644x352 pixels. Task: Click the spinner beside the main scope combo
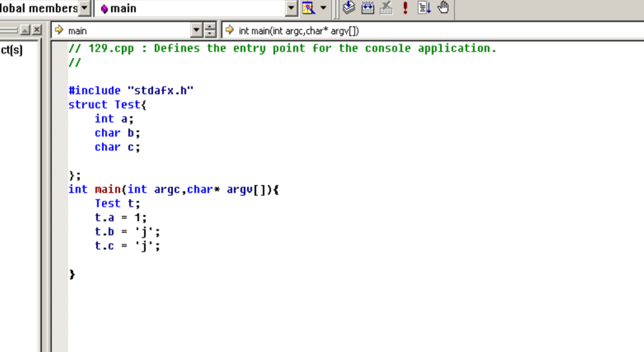(210, 30)
